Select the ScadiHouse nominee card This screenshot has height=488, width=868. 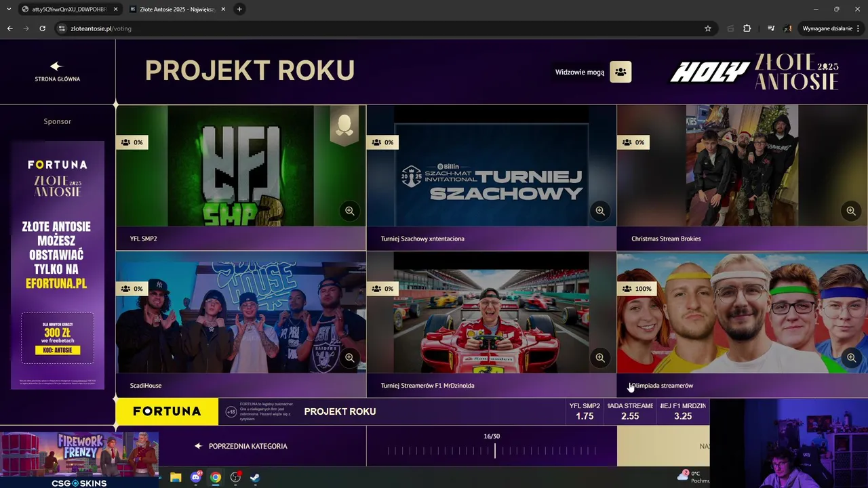click(x=241, y=325)
